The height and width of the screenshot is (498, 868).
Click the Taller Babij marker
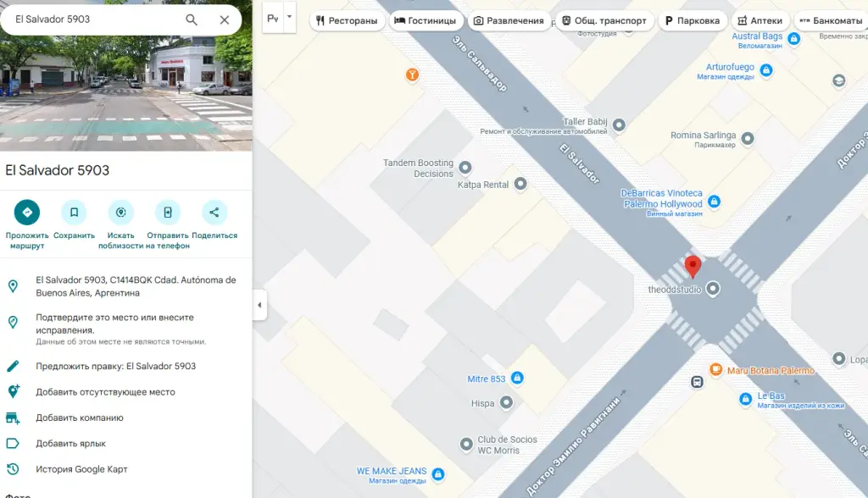pos(619,125)
